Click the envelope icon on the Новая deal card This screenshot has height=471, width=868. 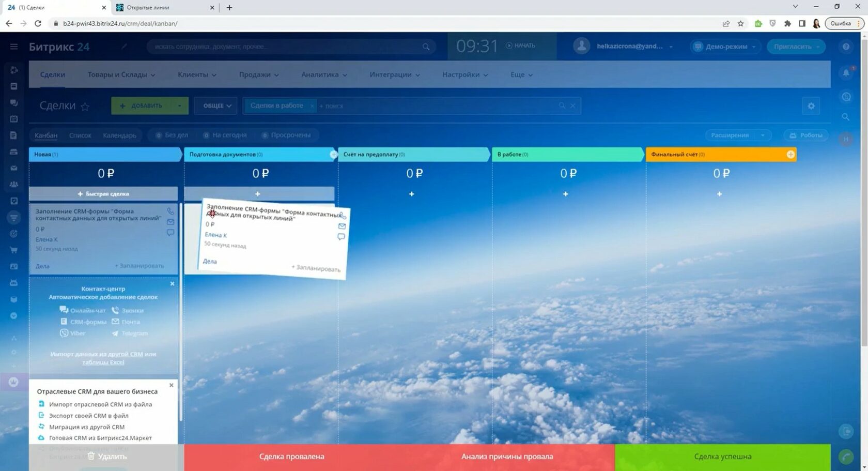pyautogui.click(x=171, y=222)
